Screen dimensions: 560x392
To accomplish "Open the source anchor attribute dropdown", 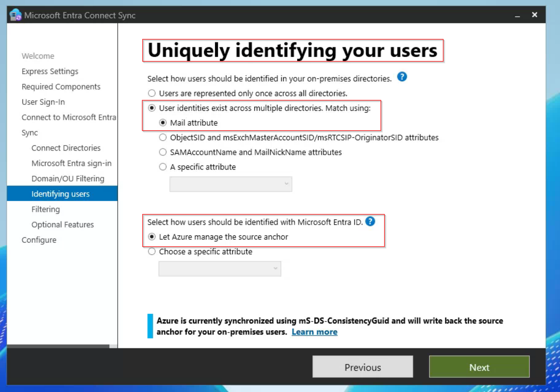I will pyautogui.click(x=219, y=269).
